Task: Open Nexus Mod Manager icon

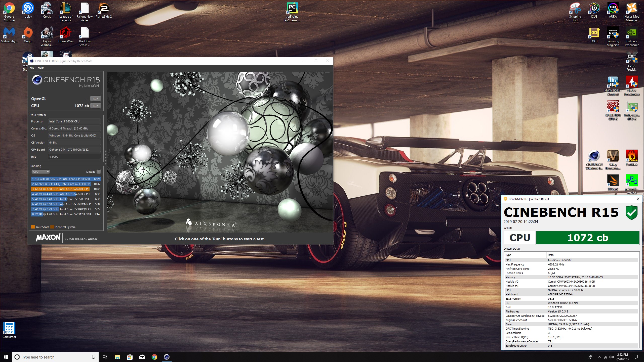Action: pyautogui.click(x=632, y=12)
